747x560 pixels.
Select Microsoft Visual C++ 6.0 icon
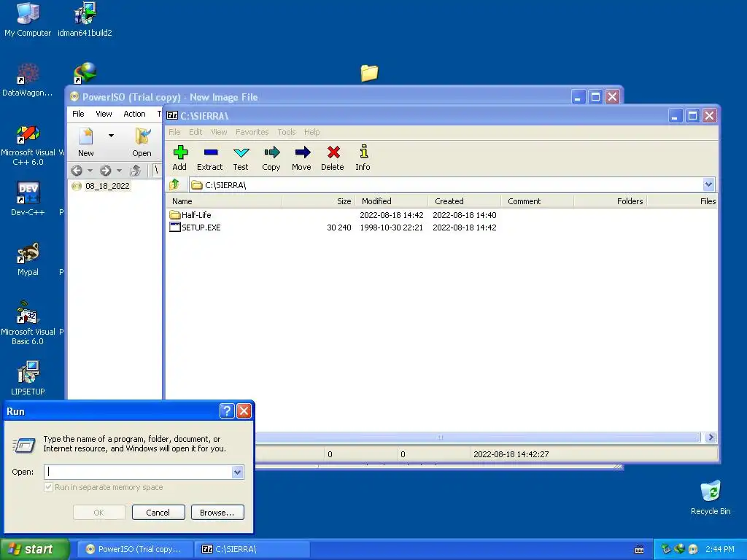coord(28,145)
